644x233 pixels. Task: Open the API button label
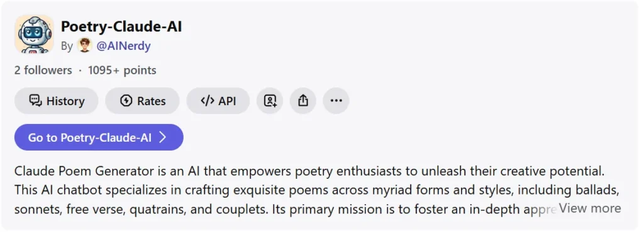pyautogui.click(x=227, y=101)
